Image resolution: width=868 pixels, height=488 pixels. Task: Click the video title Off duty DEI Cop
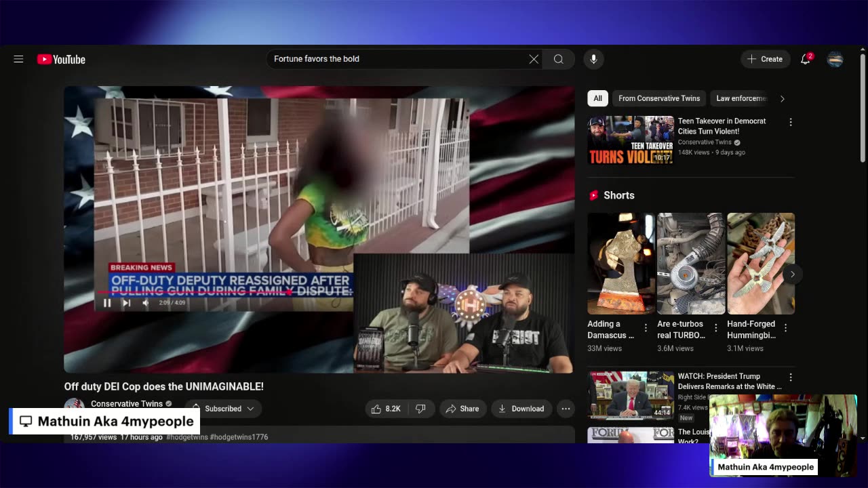coord(163,386)
